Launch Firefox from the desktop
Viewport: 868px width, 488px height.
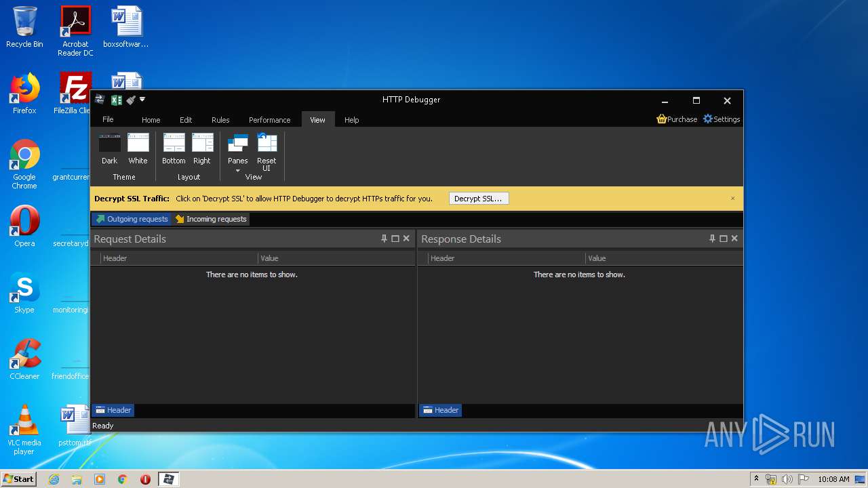coord(24,94)
